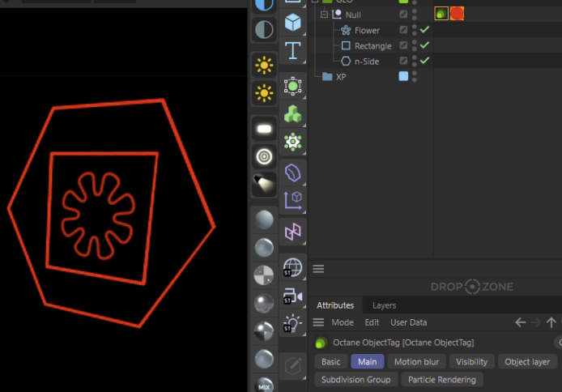The width and height of the screenshot is (562, 392).
Task: Click the concentric circles target light icon
Action: tap(264, 156)
